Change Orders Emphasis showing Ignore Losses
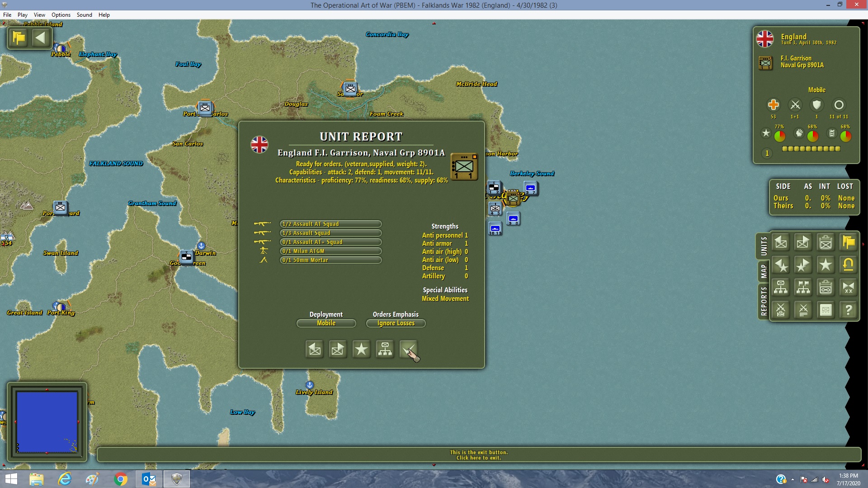 click(396, 323)
